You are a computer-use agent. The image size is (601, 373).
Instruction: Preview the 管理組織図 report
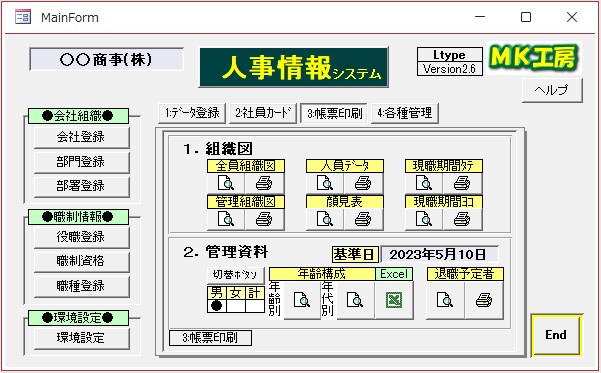pyautogui.click(x=226, y=219)
